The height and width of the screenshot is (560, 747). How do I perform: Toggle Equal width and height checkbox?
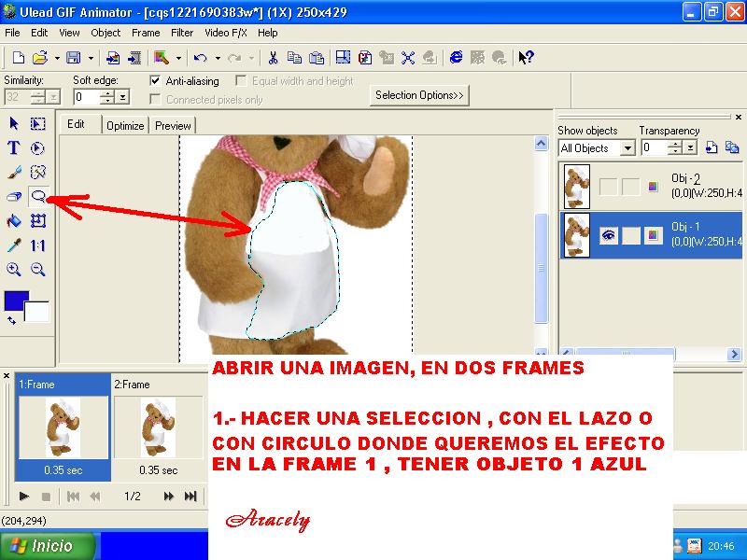coord(241,80)
